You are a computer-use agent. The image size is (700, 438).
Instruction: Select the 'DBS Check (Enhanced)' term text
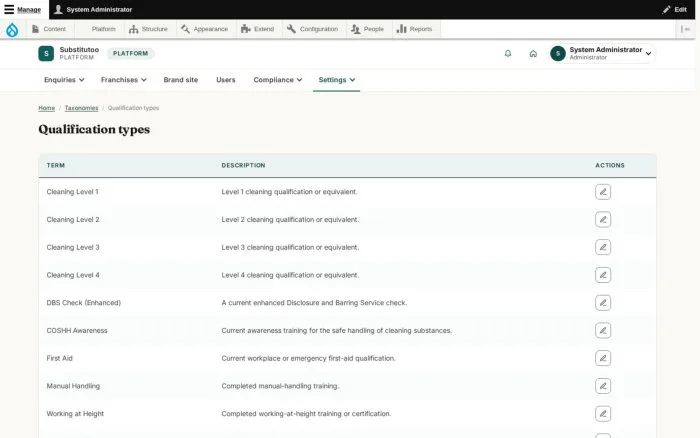[x=83, y=303]
